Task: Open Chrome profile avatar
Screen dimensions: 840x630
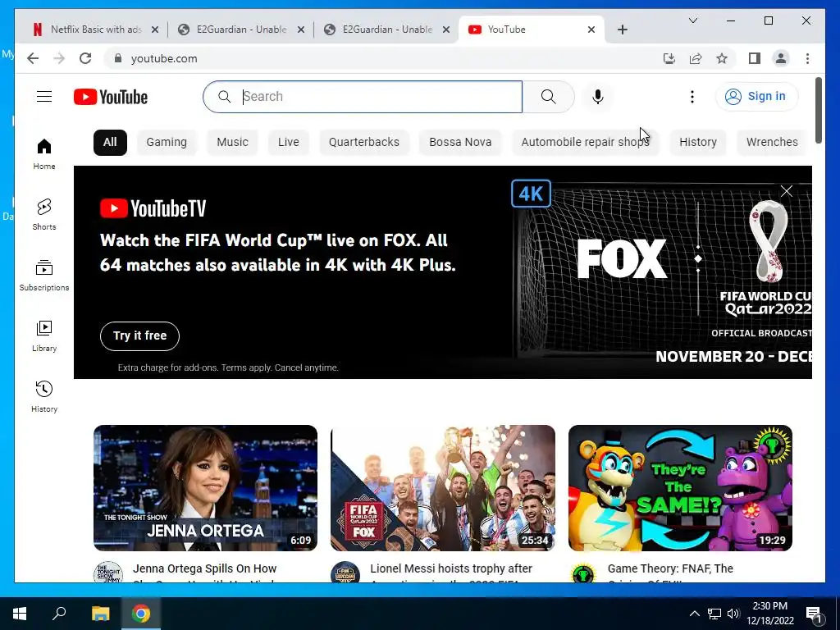Action: tap(781, 58)
